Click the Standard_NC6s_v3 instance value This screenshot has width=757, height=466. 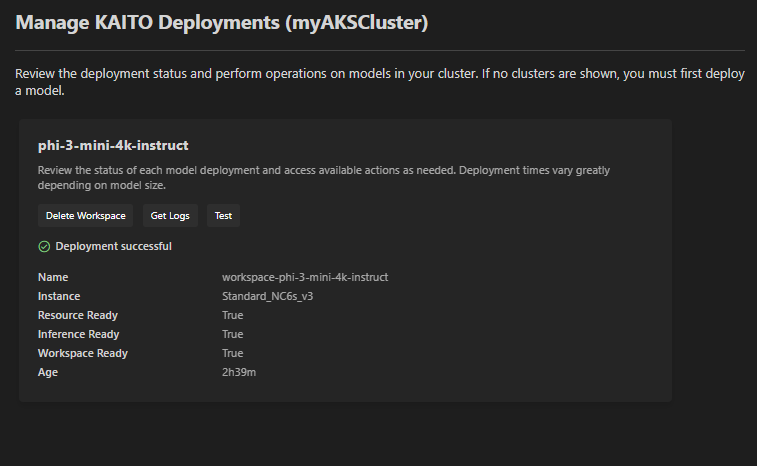267,296
